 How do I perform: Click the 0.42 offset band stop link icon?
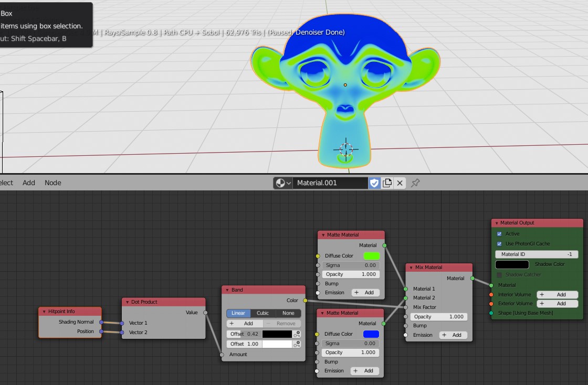[297, 334]
